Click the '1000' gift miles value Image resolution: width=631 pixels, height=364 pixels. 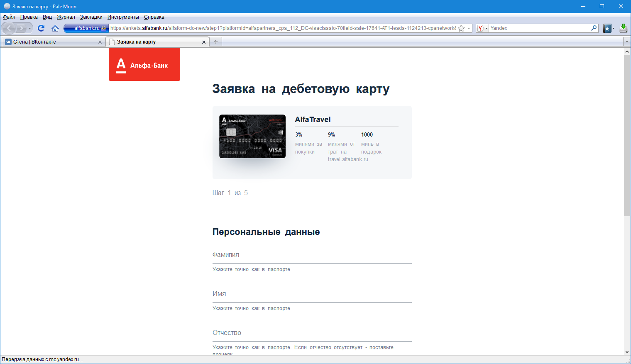(367, 134)
